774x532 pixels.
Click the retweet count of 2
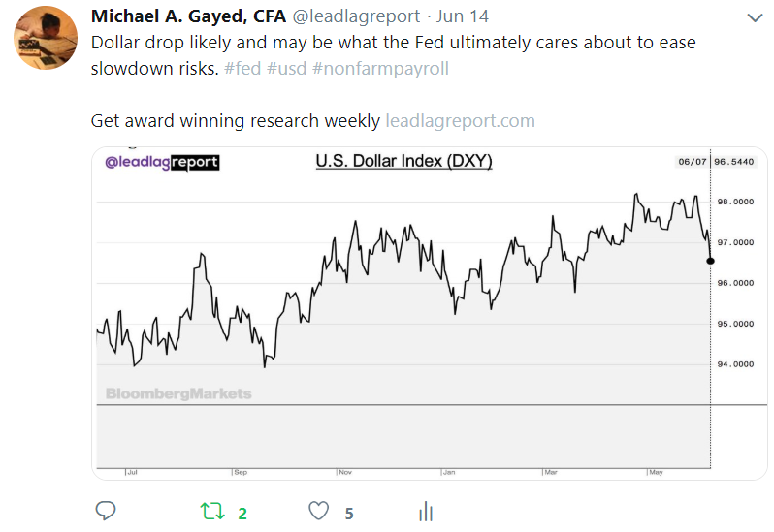(242, 513)
